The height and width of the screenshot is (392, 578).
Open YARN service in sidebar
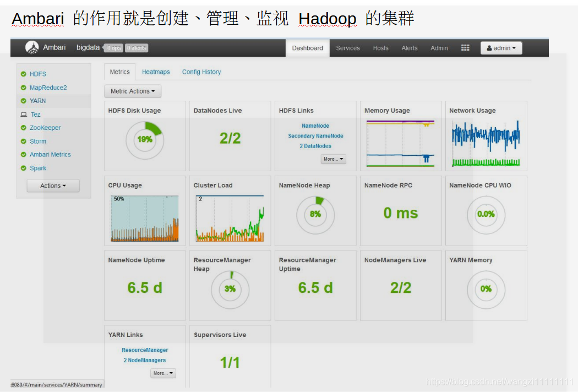click(37, 101)
